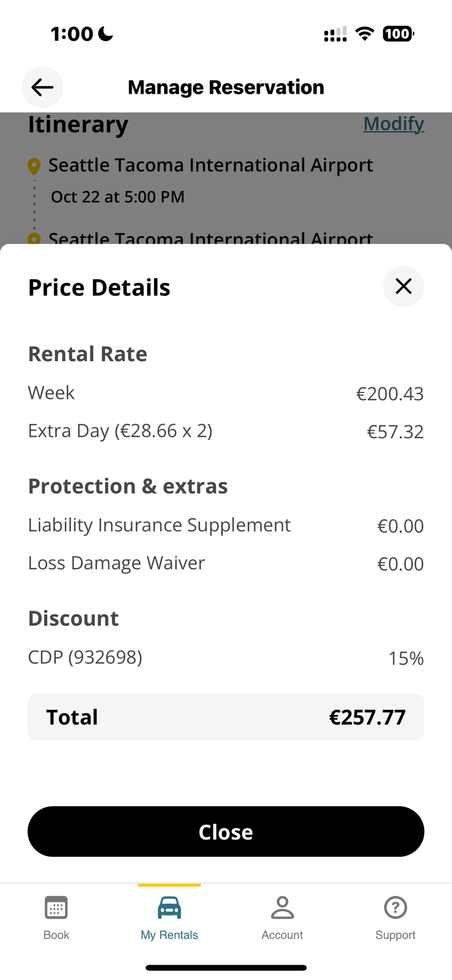Tap the cellular signal icon

336,34
